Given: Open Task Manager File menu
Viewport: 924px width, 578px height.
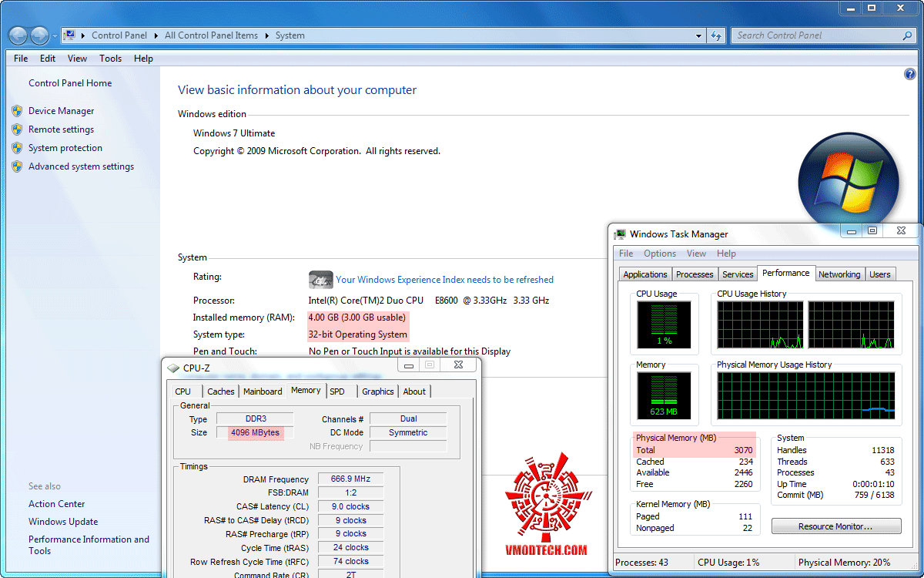Looking at the screenshot, I should coord(627,254).
